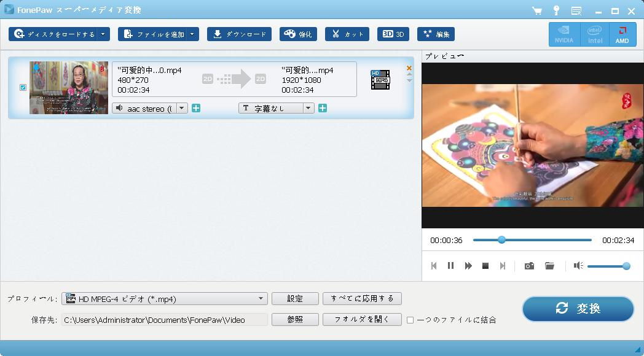Add subtitle with plus icon
The image size is (644, 356).
(323, 108)
